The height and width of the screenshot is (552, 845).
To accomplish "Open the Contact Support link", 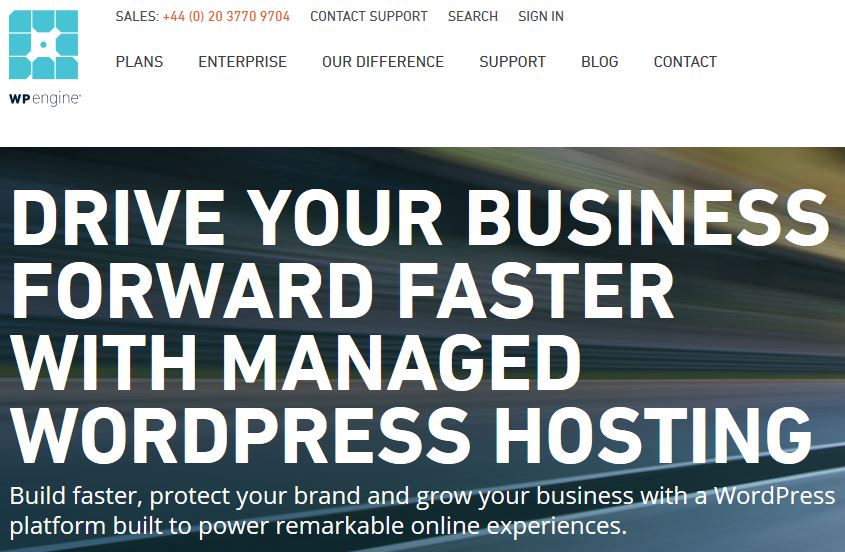I will click(369, 16).
